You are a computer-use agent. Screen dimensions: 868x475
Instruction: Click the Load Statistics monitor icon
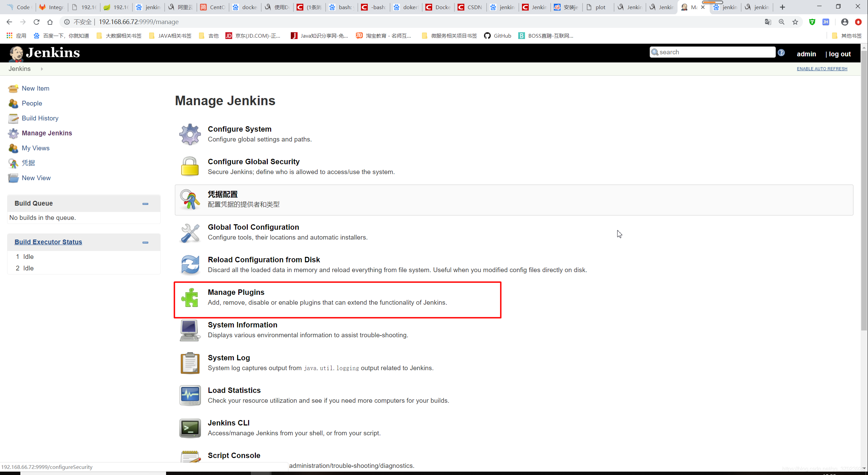click(190, 395)
